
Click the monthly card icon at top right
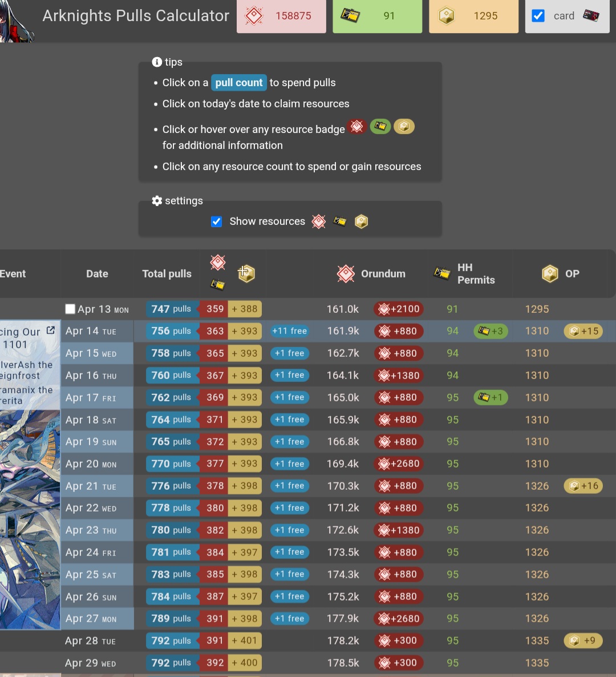[x=591, y=15]
